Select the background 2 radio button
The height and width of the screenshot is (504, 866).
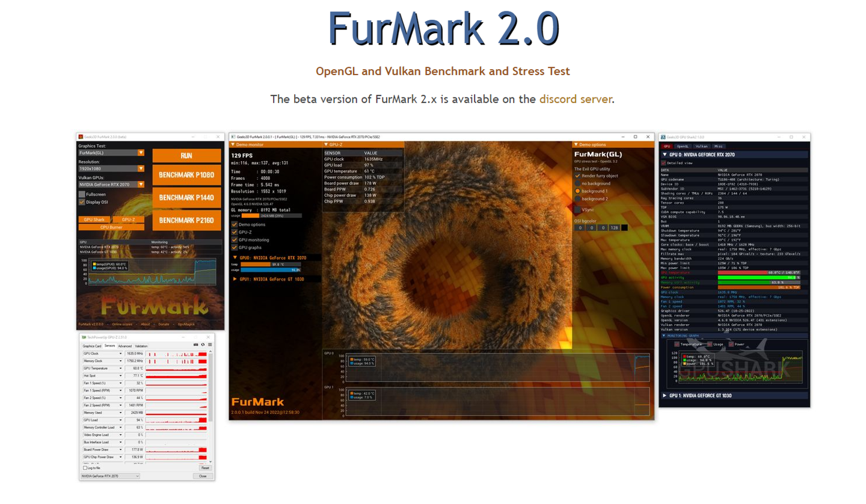click(577, 198)
